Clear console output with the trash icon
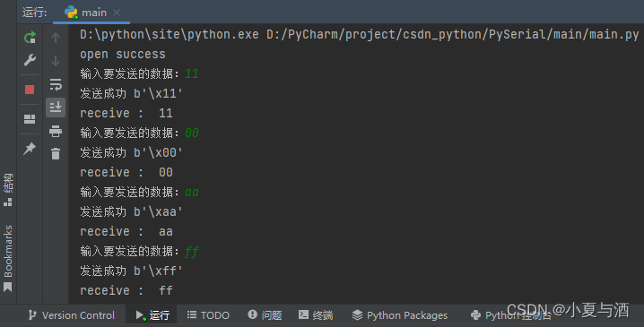This screenshot has width=644, height=327. point(56,153)
